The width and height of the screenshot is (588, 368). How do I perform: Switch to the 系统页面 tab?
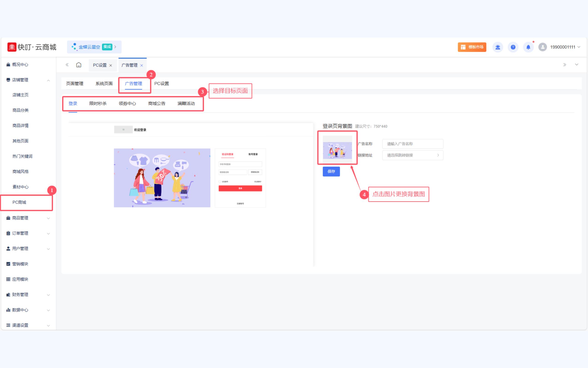(x=104, y=83)
